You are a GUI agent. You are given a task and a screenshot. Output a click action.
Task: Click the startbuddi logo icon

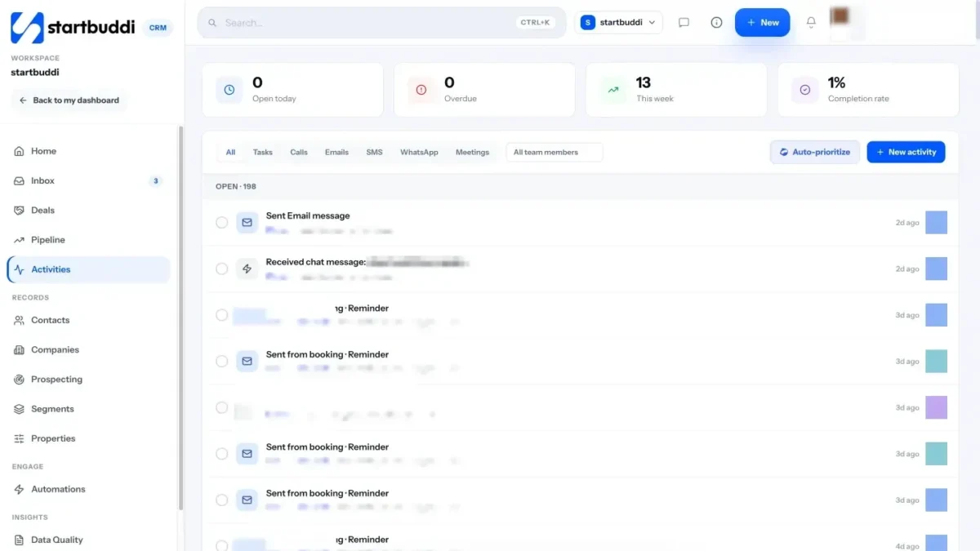(x=27, y=28)
